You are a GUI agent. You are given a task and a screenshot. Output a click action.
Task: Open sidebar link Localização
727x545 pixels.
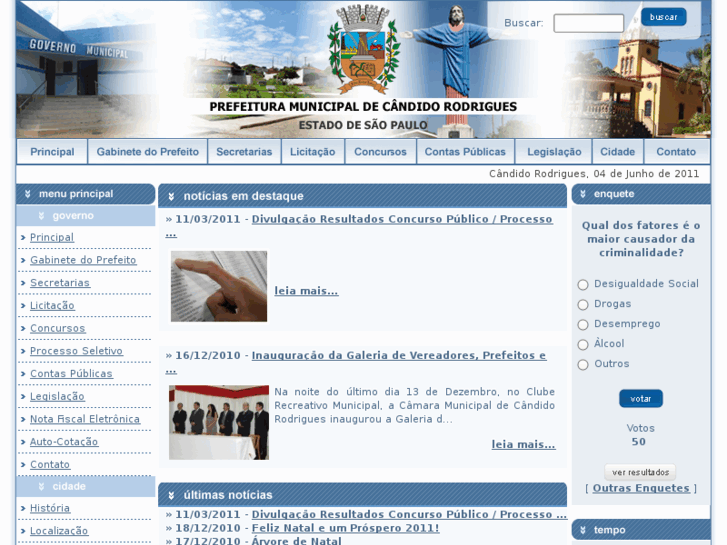[59, 531]
